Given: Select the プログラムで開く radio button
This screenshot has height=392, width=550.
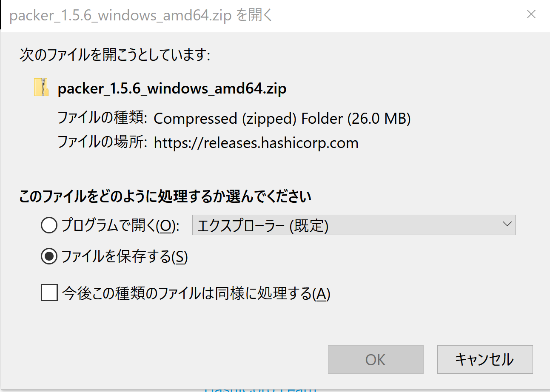Looking at the screenshot, I should click(x=49, y=225).
